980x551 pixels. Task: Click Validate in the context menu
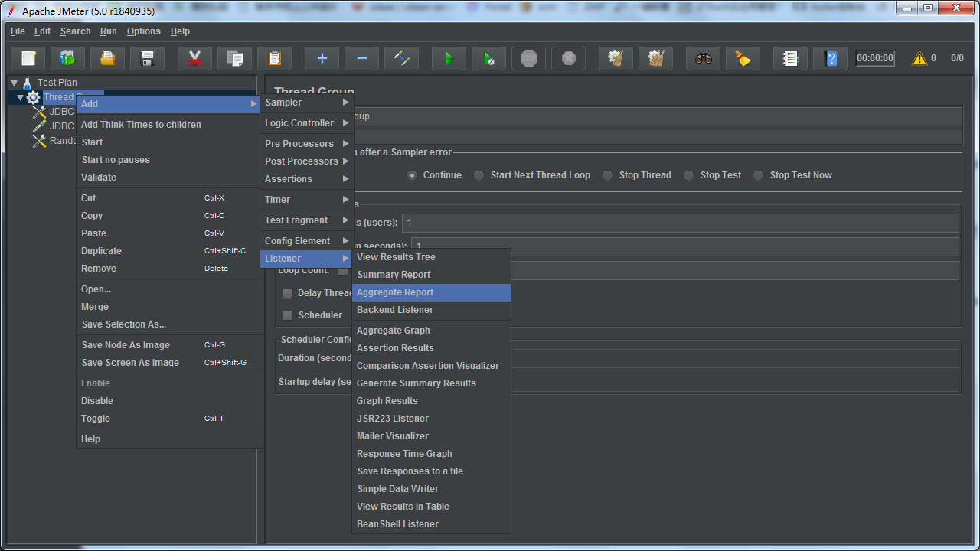169,178
